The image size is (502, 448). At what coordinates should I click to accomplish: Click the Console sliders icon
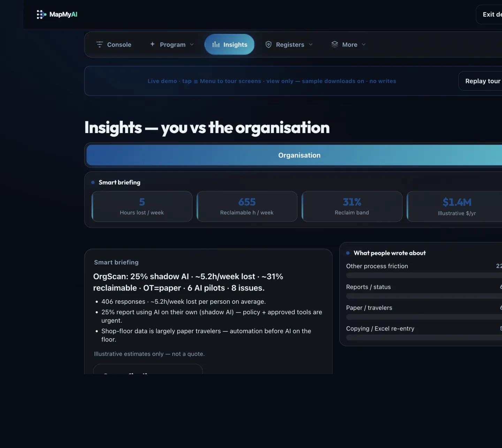100,45
